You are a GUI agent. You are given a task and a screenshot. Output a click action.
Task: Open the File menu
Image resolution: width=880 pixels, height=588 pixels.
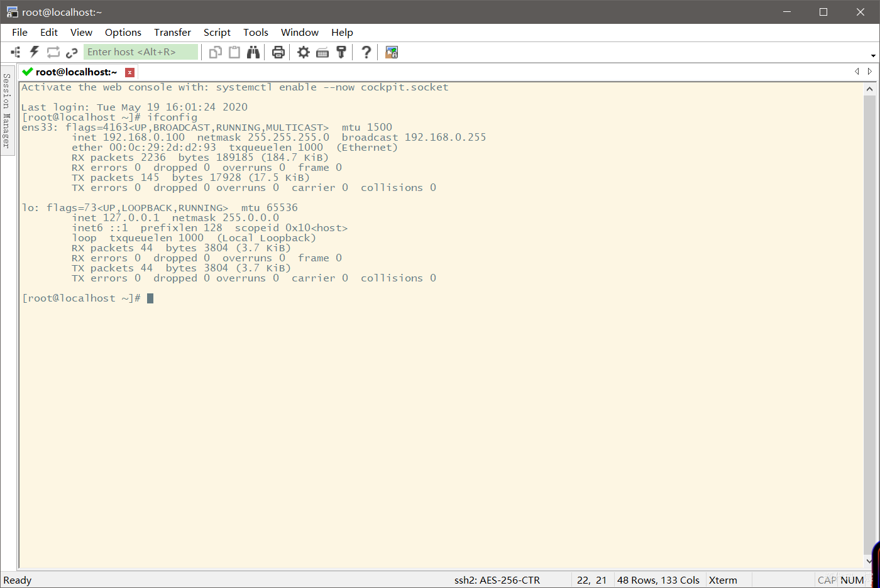[x=20, y=33]
